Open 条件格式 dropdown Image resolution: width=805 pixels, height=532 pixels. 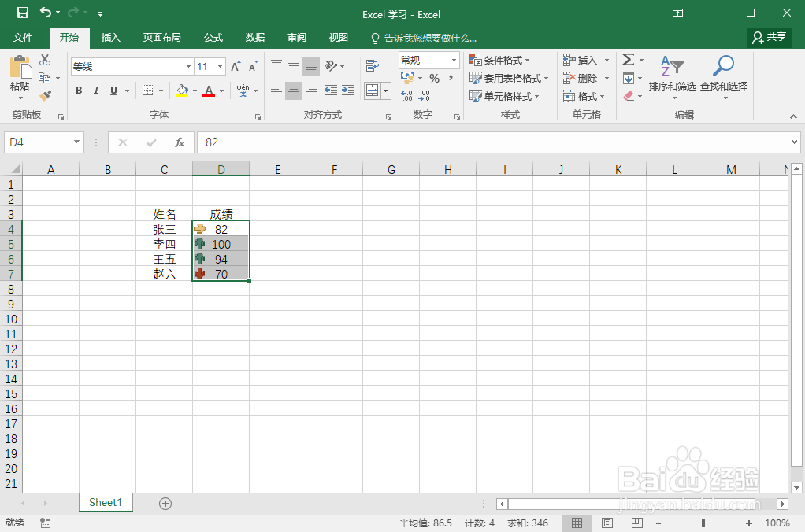[x=499, y=60]
